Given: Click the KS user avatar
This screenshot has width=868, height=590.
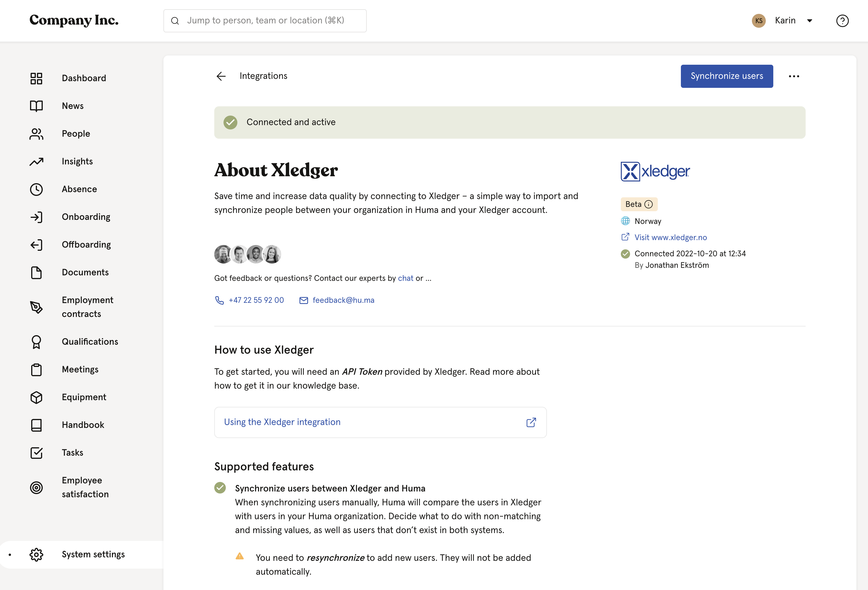Looking at the screenshot, I should click(759, 21).
